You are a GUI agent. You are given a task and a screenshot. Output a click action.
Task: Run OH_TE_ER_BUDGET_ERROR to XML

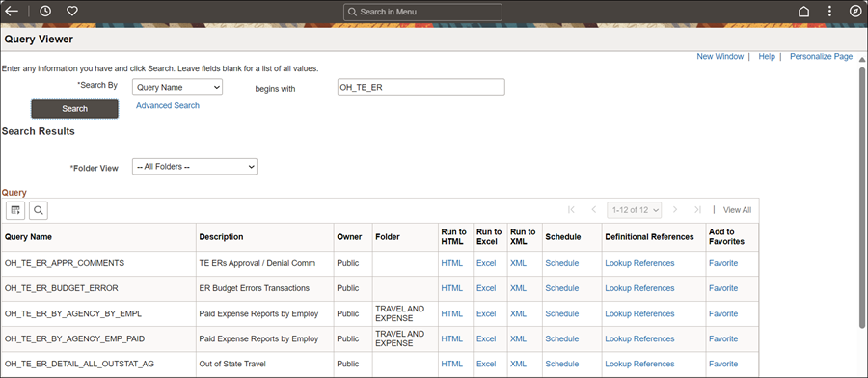[518, 288]
